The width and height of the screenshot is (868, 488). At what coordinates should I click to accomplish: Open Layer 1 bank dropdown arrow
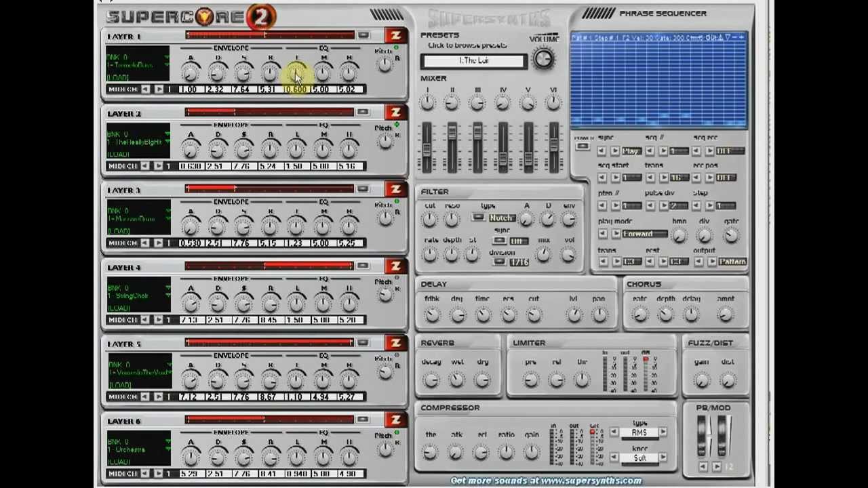[x=166, y=58]
